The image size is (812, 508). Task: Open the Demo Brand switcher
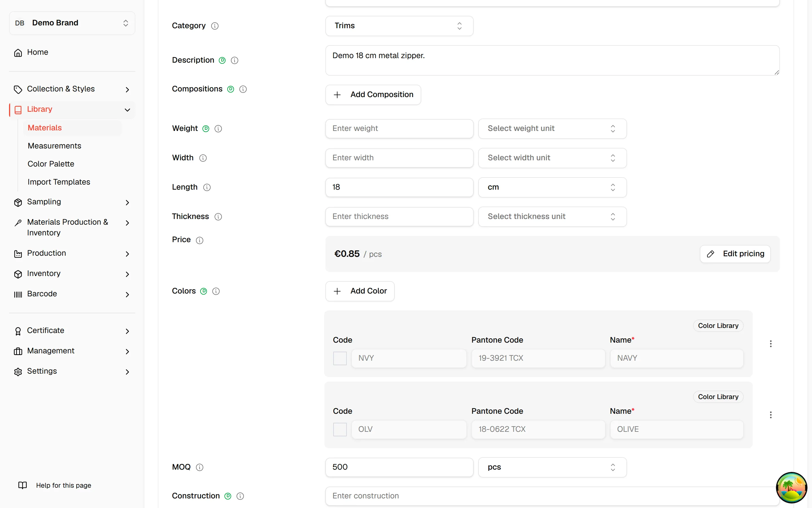[x=72, y=23]
